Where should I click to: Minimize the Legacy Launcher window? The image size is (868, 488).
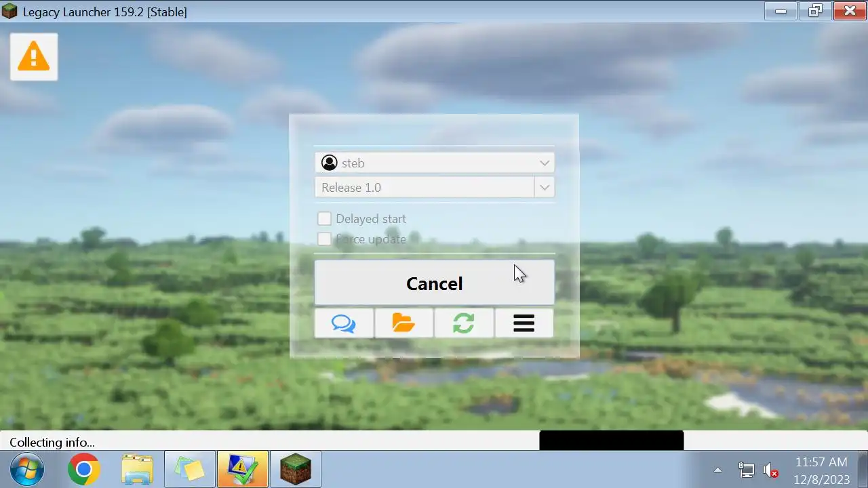781,11
